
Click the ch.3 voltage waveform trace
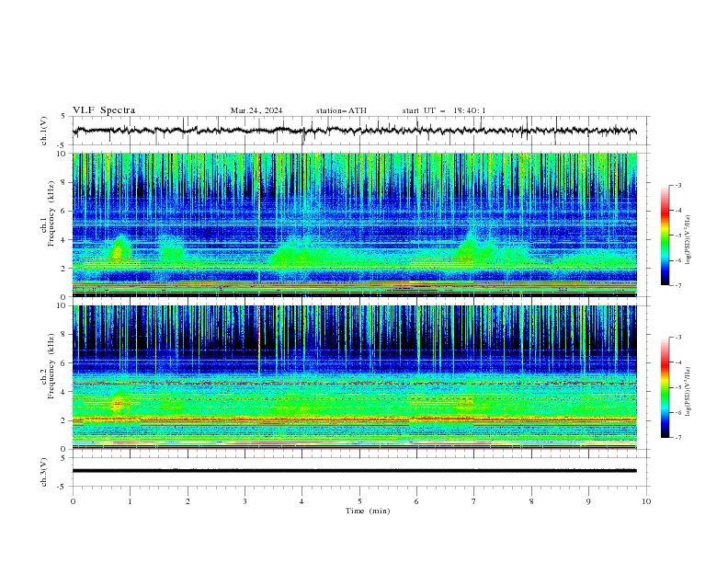point(355,471)
